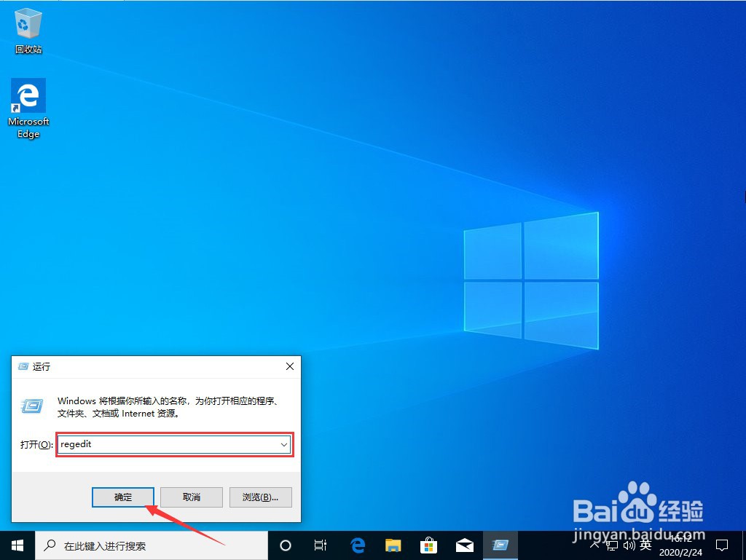
Task: Click the 确定 button in Run dialog
Action: (x=122, y=497)
